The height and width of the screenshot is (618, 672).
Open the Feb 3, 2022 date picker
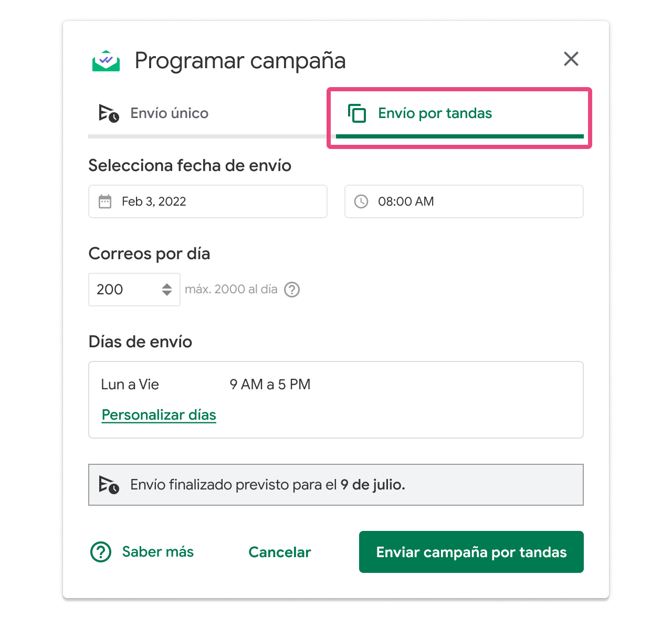[x=207, y=201]
